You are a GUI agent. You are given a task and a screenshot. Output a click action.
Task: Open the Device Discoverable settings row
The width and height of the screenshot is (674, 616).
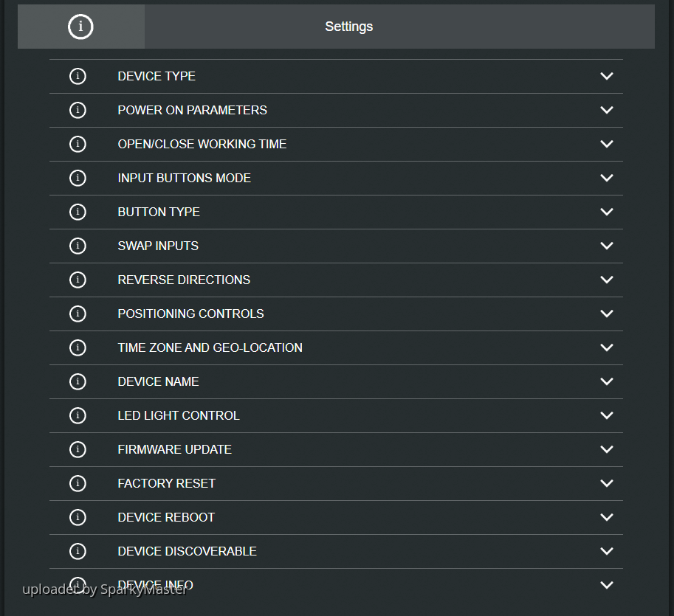coord(187,551)
